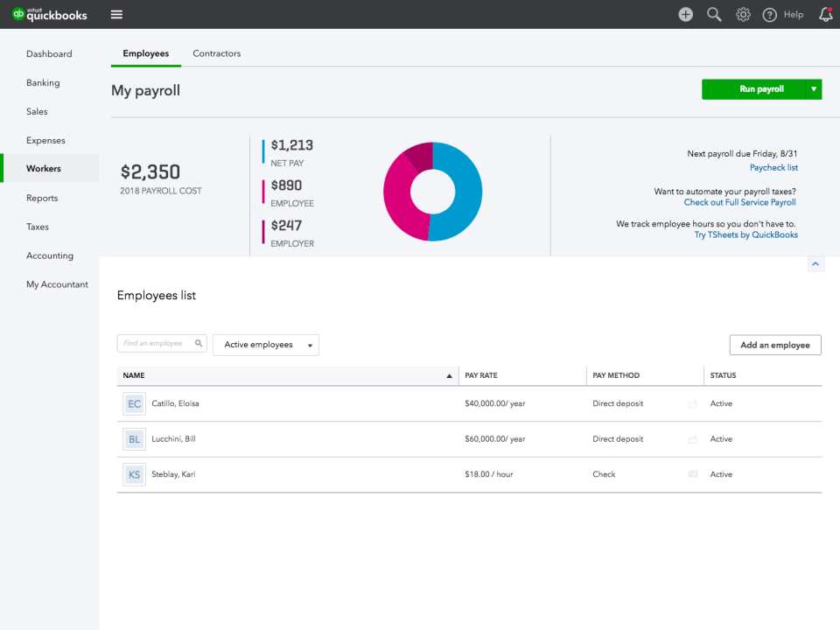
Task: Open Reports from the sidebar
Action: click(x=41, y=198)
